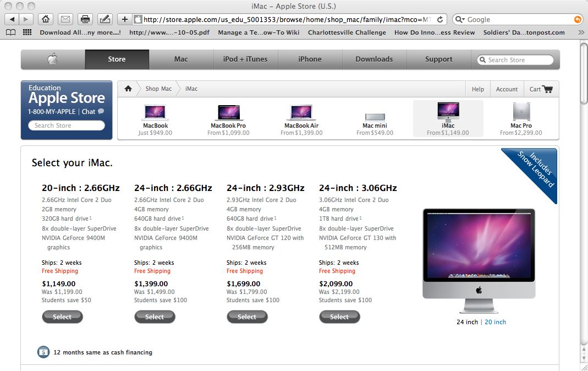
Task: Click the mail envelope toolbar icon
Action: click(x=65, y=19)
